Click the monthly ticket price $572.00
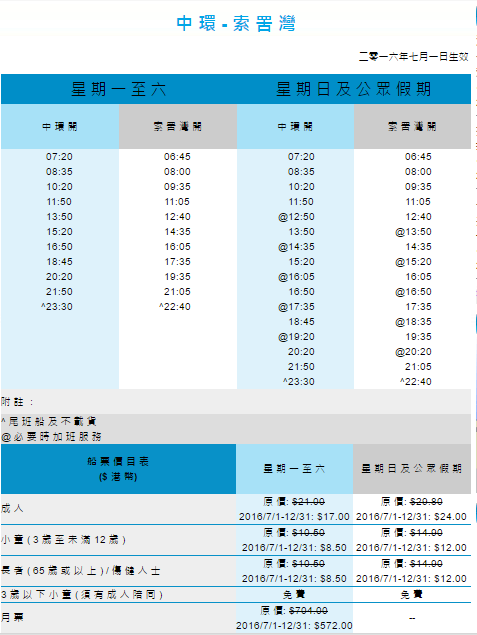477x635 pixels. pos(332,626)
